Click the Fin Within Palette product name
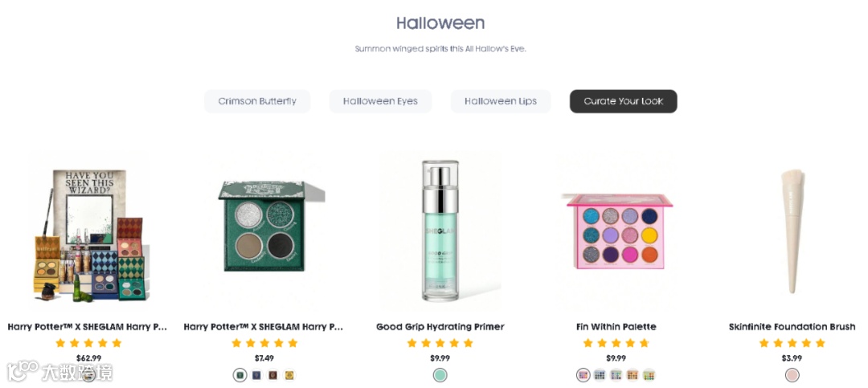The image size is (868, 388). pos(616,327)
